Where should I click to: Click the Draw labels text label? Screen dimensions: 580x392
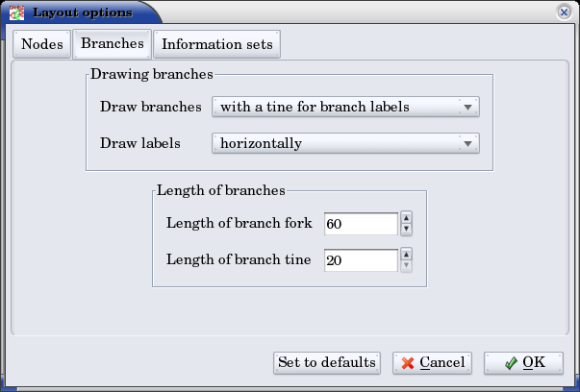[139, 143]
